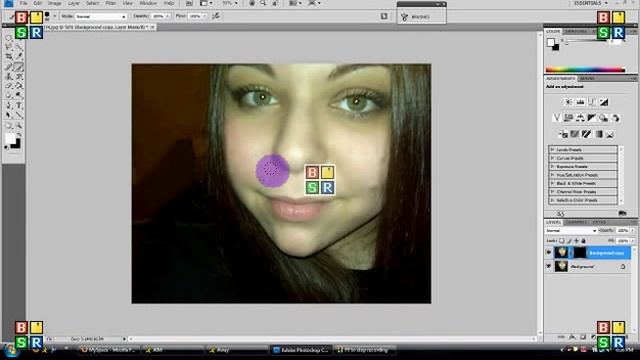The height and width of the screenshot is (360, 640).
Task: Toggle lock image pixels
Action: point(569,241)
